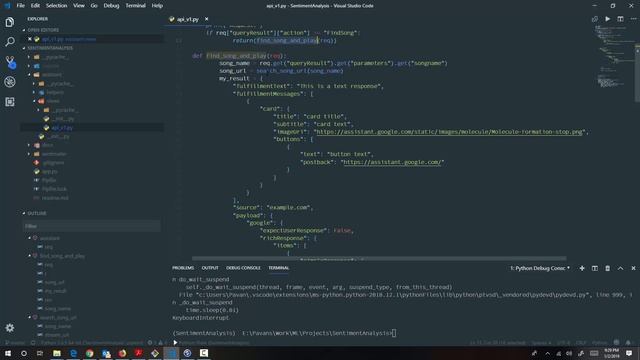Collapse the Open Editors section

(24, 30)
